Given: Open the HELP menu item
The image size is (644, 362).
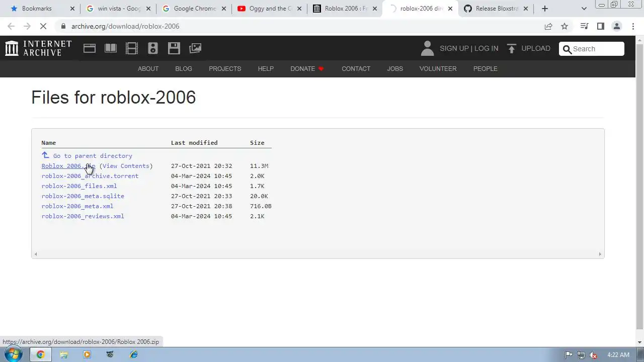Looking at the screenshot, I should (266, 69).
